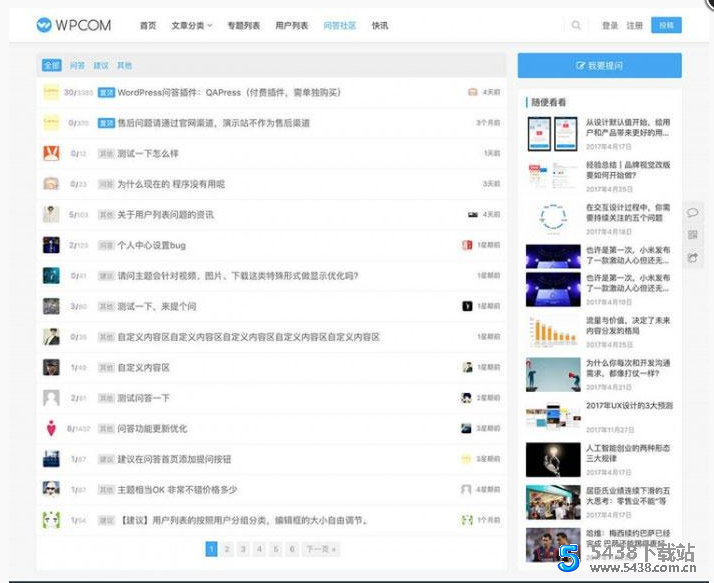Go to page 2 in pagination
Screen dimensions: 714x583
coord(227,549)
